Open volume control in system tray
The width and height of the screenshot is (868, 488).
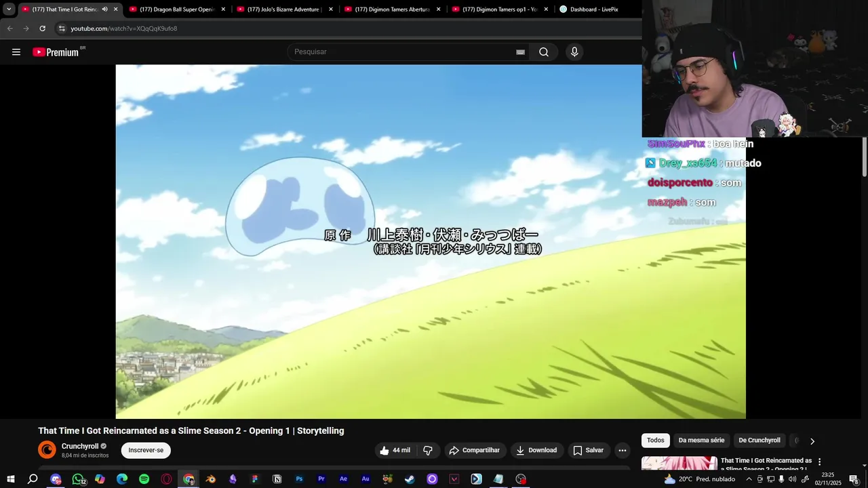point(792,479)
